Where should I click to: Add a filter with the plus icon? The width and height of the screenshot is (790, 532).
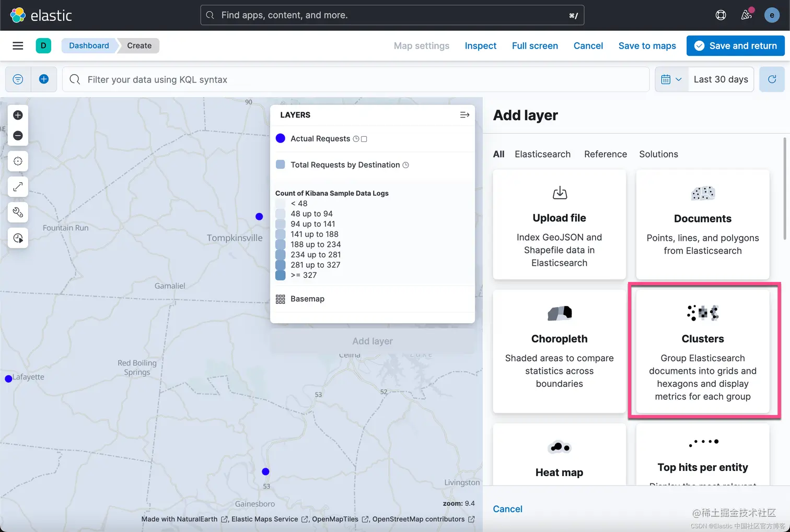[x=44, y=79]
